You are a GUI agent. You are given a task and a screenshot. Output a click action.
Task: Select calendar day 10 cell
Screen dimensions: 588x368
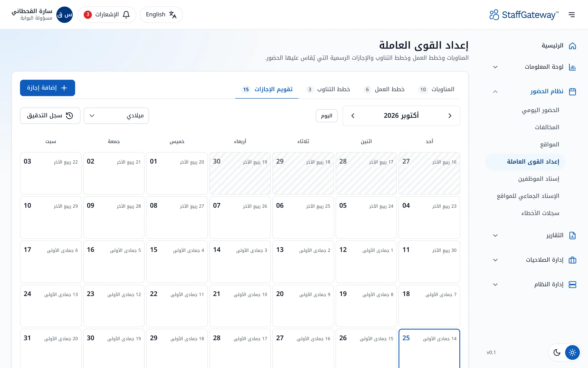coord(51,218)
